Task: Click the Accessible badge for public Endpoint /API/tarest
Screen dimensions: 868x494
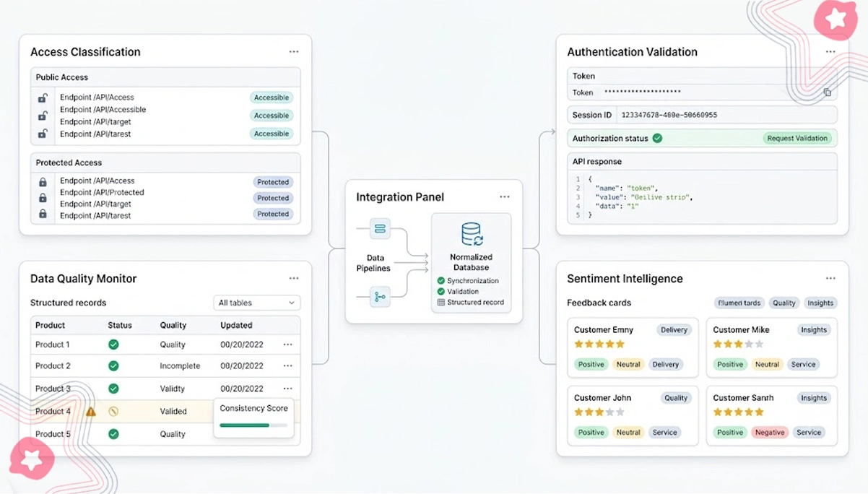Action: pyautogui.click(x=272, y=134)
